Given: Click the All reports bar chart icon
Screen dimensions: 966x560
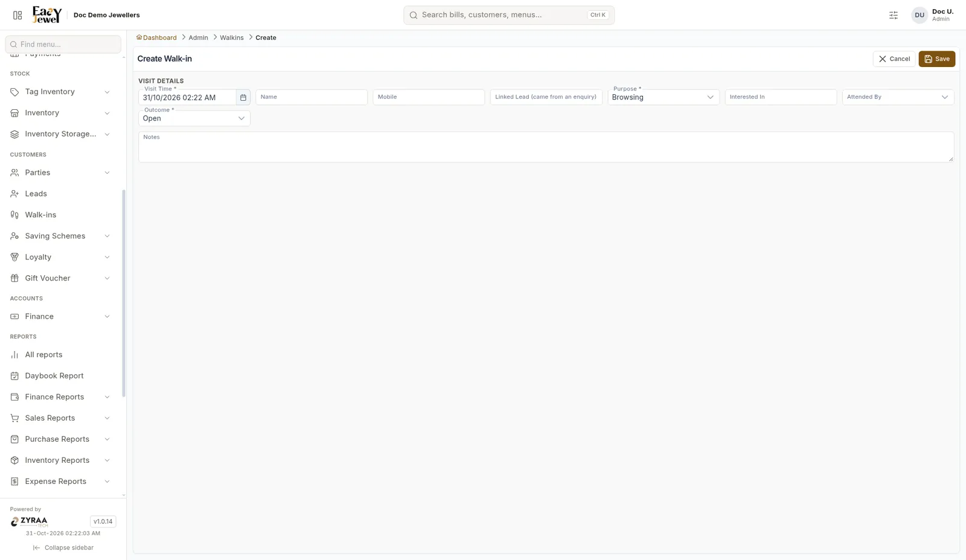Looking at the screenshot, I should tap(14, 355).
